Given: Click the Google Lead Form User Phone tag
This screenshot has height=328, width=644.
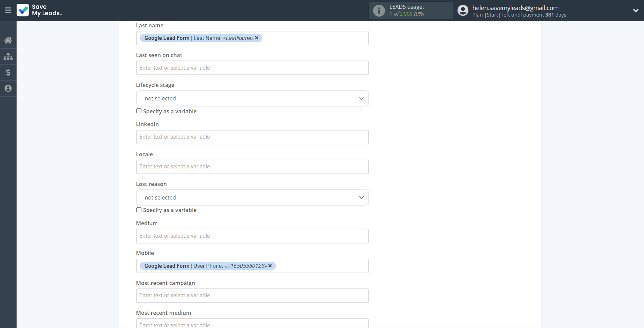Looking at the screenshot, I should [208, 266].
